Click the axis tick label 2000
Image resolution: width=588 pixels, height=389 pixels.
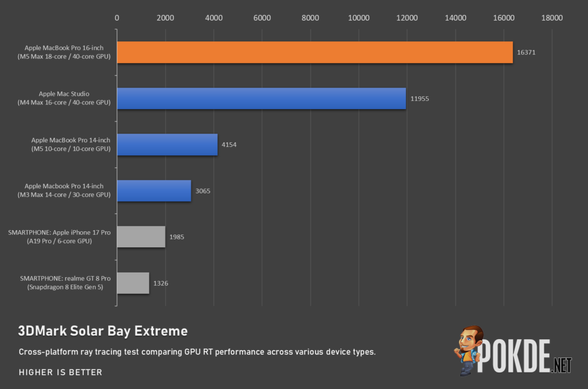(x=165, y=18)
